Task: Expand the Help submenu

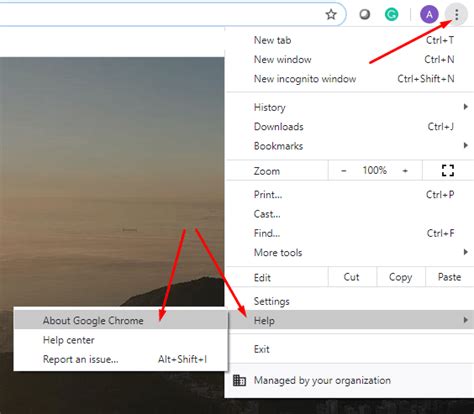Action: click(350, 321)
